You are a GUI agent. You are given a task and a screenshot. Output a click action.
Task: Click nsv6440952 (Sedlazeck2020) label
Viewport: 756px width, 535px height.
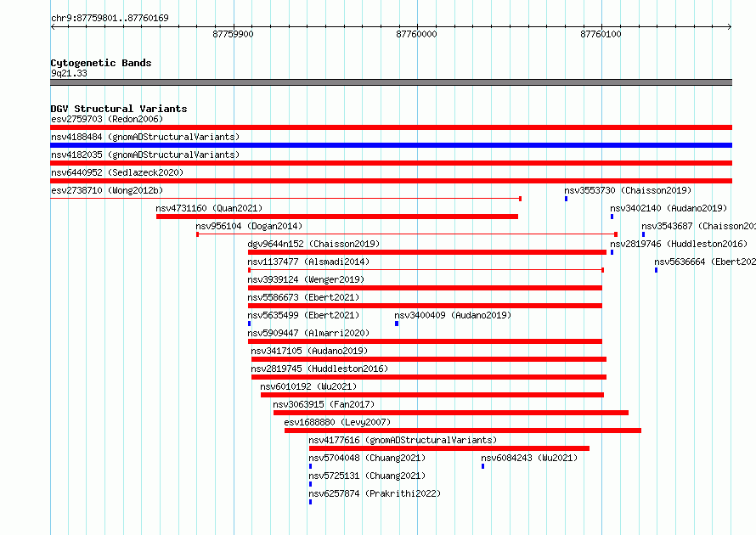point(117,172)
